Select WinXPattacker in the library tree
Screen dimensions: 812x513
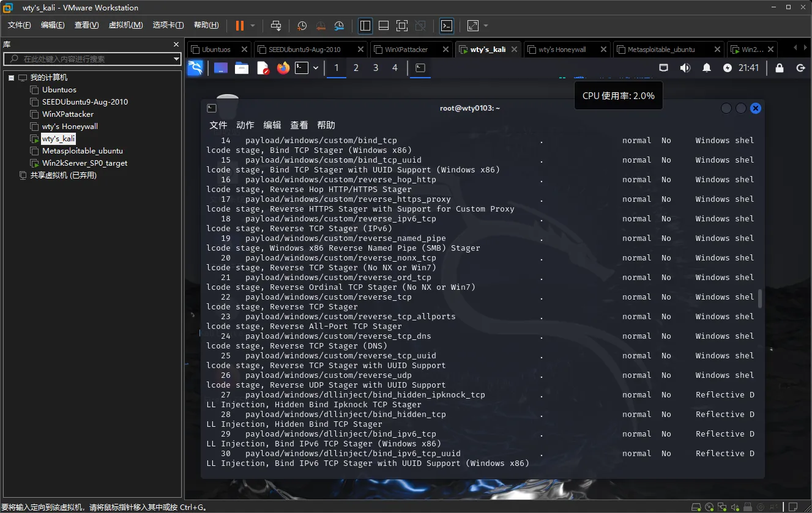click(68, 114)
